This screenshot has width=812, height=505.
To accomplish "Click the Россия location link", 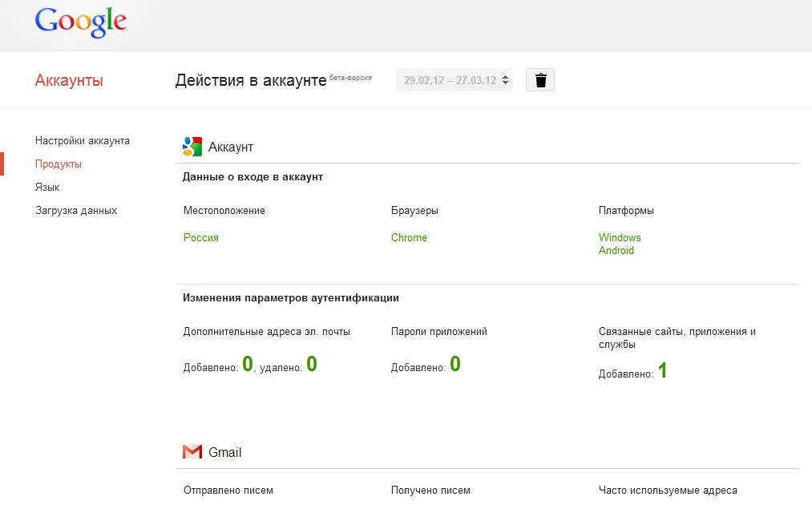I will point(201,237).
